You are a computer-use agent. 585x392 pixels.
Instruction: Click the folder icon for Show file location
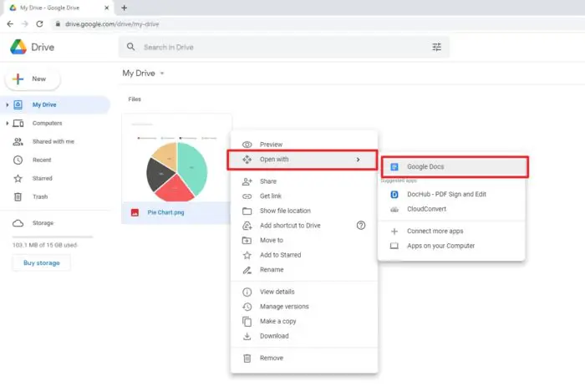[x=247, y=211]
